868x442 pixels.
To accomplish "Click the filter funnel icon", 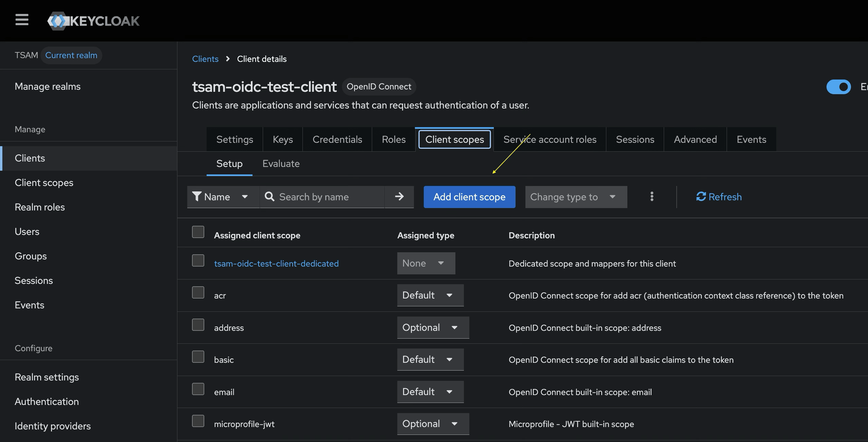I will 197,197.
